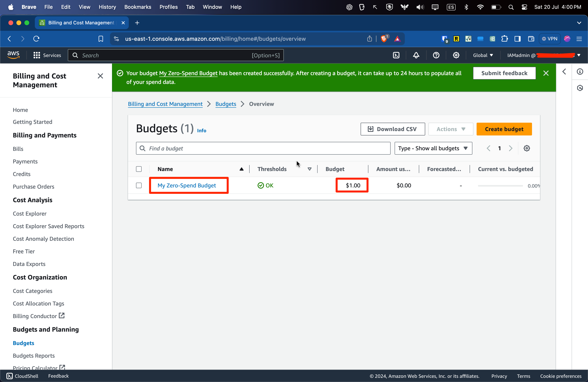Click the Brave Shields lion icon
The image size is (588, 382).
point(384,39)
